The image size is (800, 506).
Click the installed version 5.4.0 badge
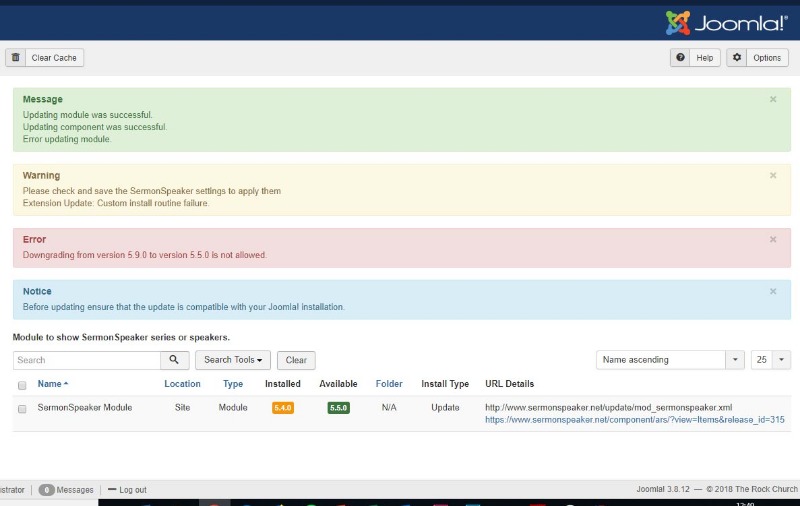[283, 408]
